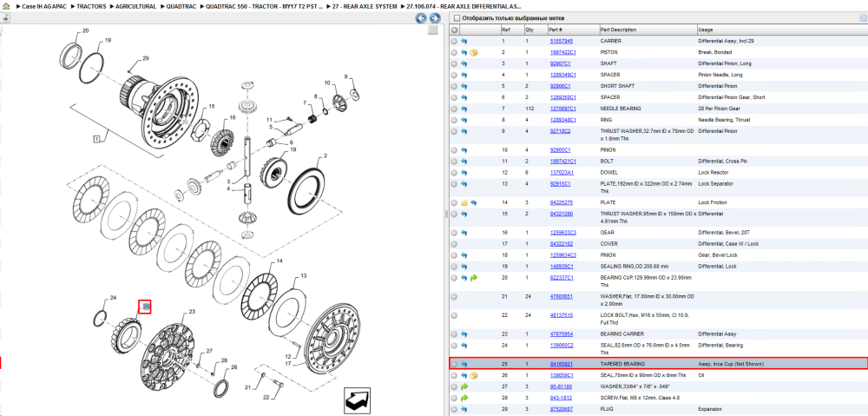This screenshot has height=416, width=868.
Task: Click yellow note icon in PLATE row 14
Action: [x=464, y=202]
